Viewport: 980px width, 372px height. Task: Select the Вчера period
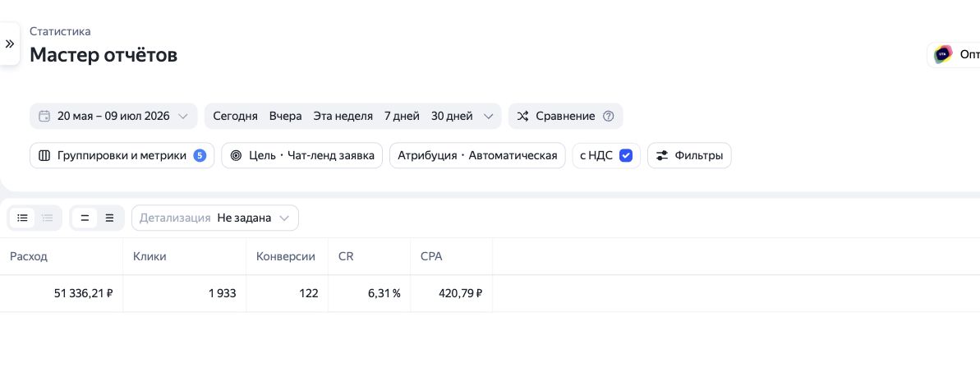coord(286,117)
